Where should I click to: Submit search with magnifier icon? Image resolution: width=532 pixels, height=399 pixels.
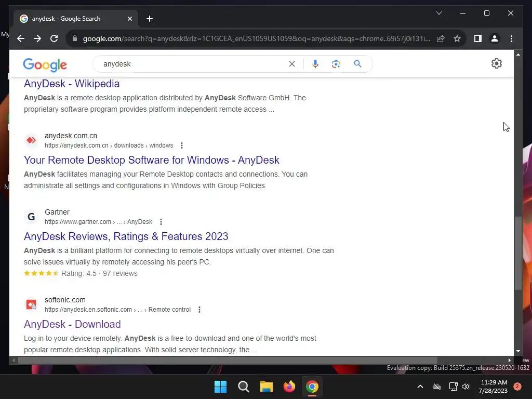(357, 64)
